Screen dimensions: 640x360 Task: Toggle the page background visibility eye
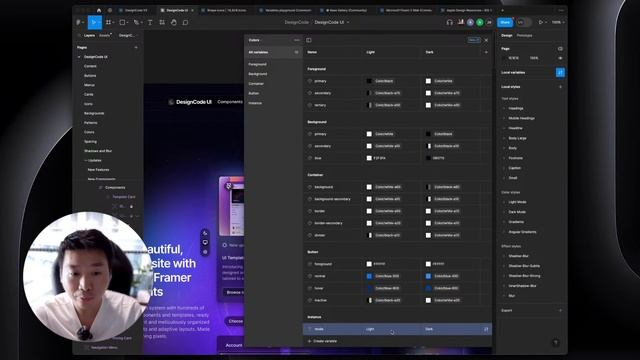click(560, 58)
